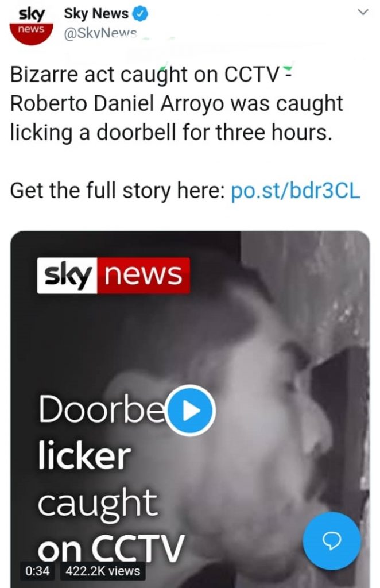
Task: Click the word "licker" in video overlay
Action: pos(84,455)
